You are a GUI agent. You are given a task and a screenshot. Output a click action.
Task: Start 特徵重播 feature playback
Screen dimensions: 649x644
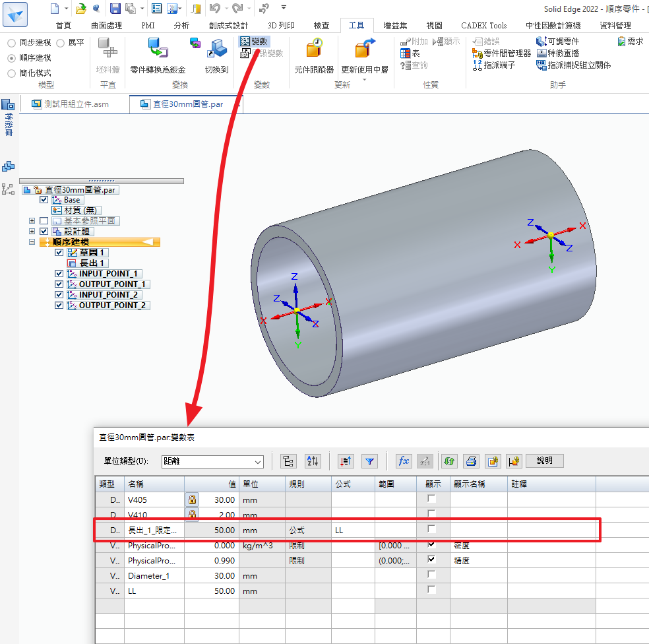click(557, 53)
